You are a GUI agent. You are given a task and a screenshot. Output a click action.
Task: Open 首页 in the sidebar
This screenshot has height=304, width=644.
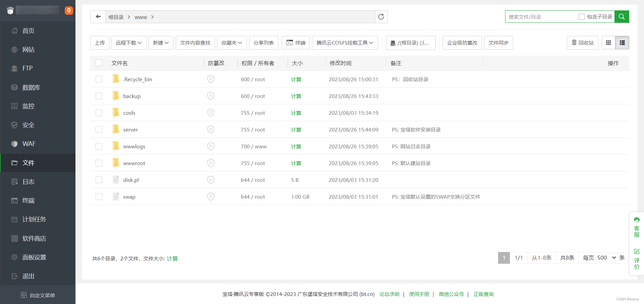38,31
